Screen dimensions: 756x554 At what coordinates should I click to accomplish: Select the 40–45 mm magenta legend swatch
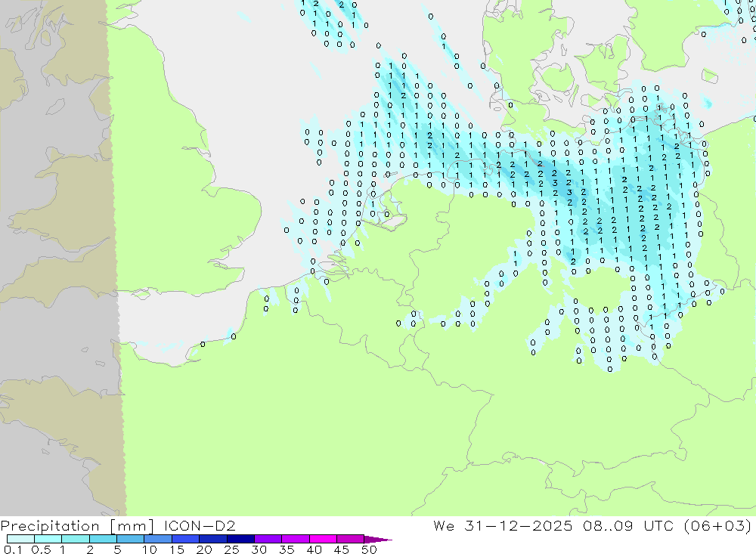(323, 539)
